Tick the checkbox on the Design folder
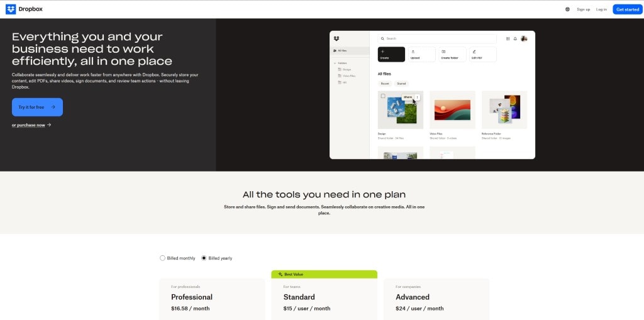The width and height of the screenshot is (644, 320). pyautogui.click(x=383, y=96)
